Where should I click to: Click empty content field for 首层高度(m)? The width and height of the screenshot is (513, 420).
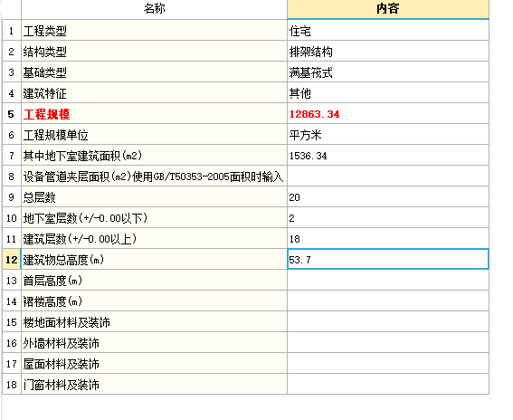(388, 280)
